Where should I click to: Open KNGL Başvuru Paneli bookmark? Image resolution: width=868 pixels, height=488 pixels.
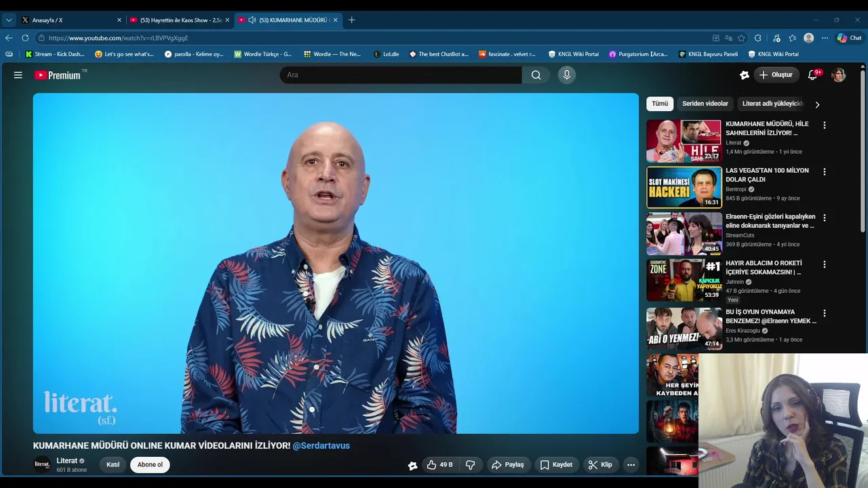[x=708, y=54]
